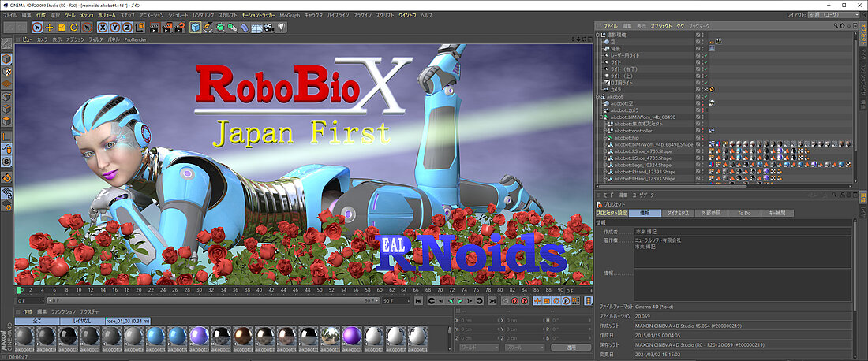868x361 pixels.
Task: Open the MoGraph menu
Action: pos(290,15)
